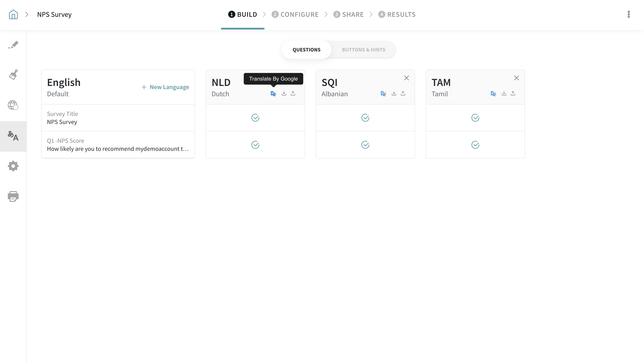Click Tamil Survey Title checkmark

(475, 117)
